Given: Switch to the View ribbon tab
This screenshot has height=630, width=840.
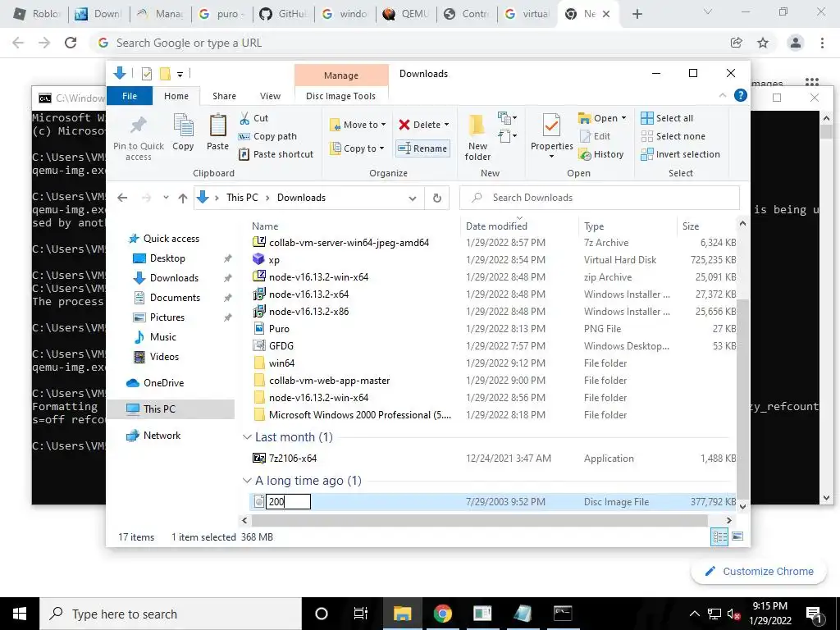Looking at the screenshot, I should tap(270, 96).
